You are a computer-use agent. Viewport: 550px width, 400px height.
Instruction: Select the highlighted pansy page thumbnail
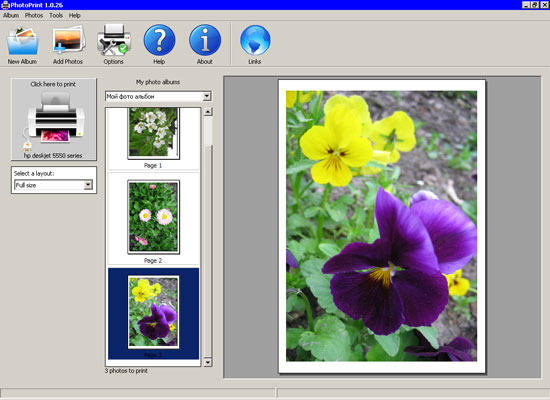pyautogui.click(x=153, y=312)
